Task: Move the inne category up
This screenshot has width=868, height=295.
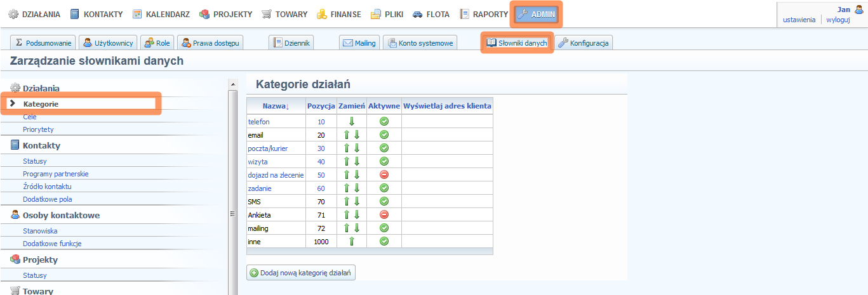Action: tap(351, 242)
